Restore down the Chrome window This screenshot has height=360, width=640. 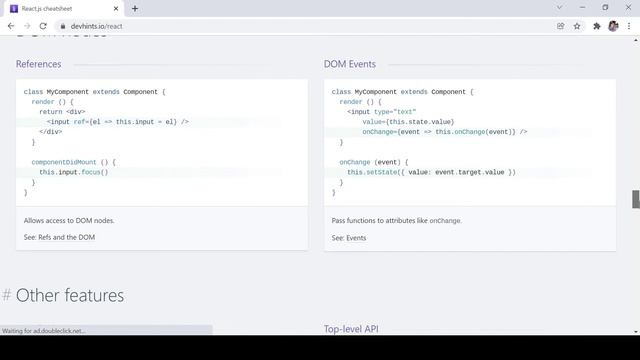pyautogui.click(x=605, y=7)
